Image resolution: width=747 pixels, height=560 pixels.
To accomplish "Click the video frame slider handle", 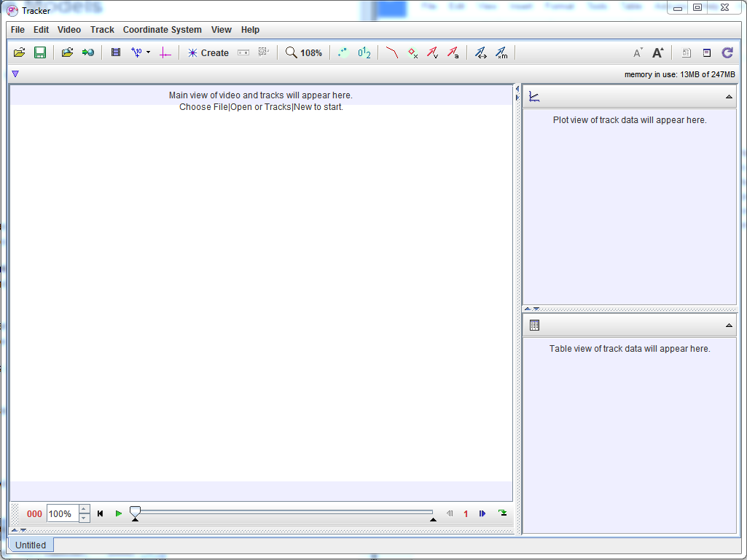I will tap(135, 513).
